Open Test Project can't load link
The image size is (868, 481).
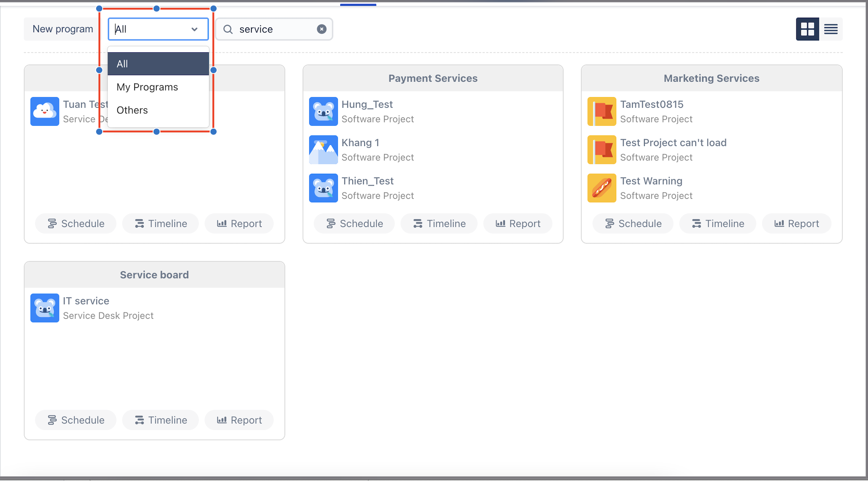point(673,143)
